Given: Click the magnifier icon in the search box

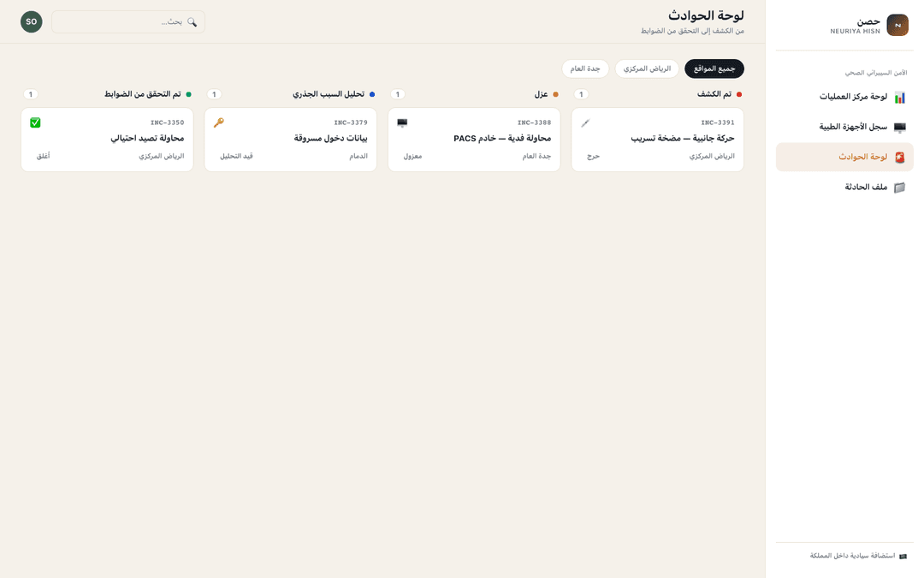Looking at the screenshot, I should pyautogui.click(x=192, y=22).
